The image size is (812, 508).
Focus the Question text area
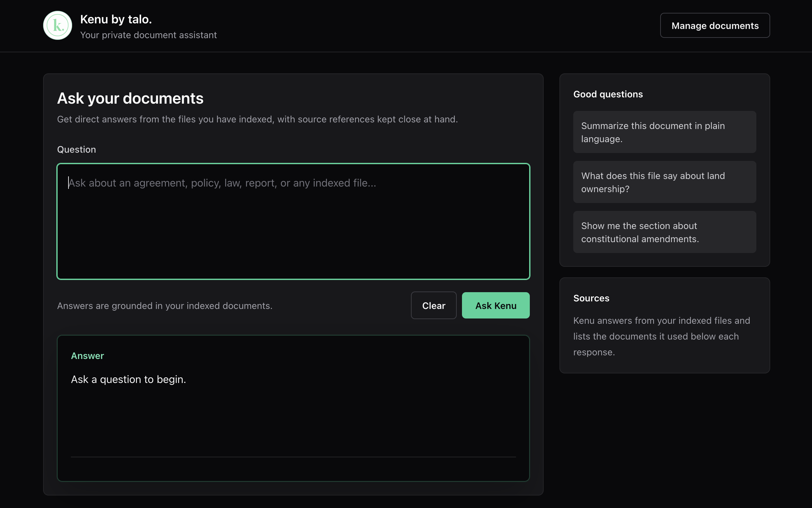pos(293,221)
